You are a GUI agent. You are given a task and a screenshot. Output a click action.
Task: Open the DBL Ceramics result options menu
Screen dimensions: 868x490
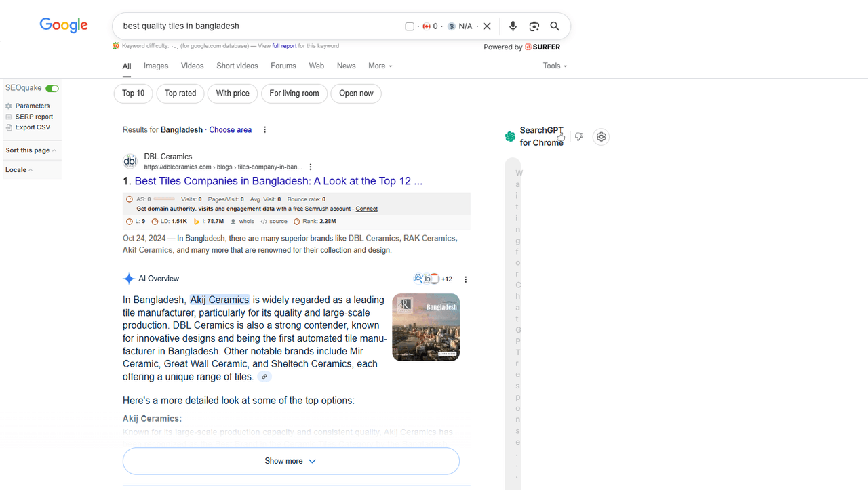(311, 167)
